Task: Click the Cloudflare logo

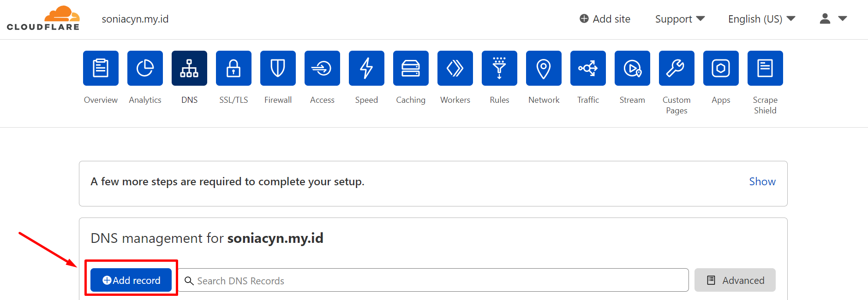Action: tap(43, 18)
